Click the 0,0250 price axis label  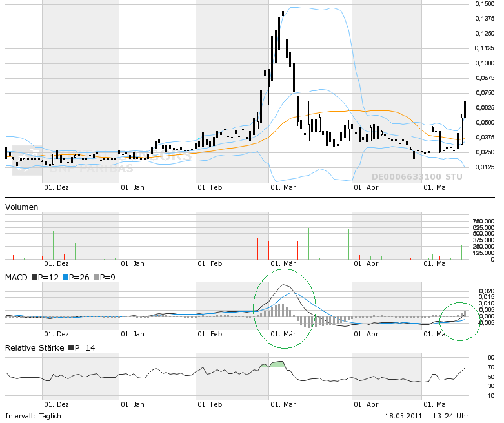tap(485, 152)
